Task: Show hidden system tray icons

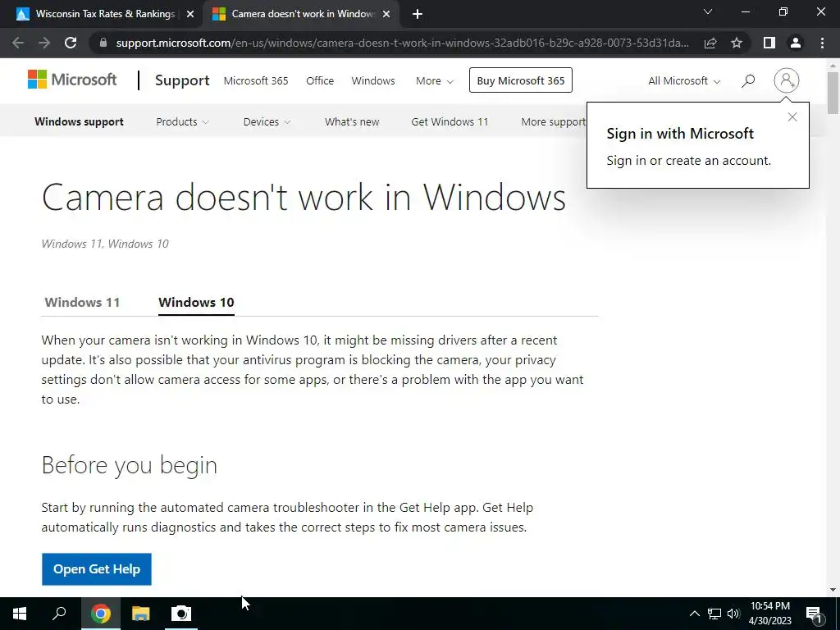Action: (694, 614)
